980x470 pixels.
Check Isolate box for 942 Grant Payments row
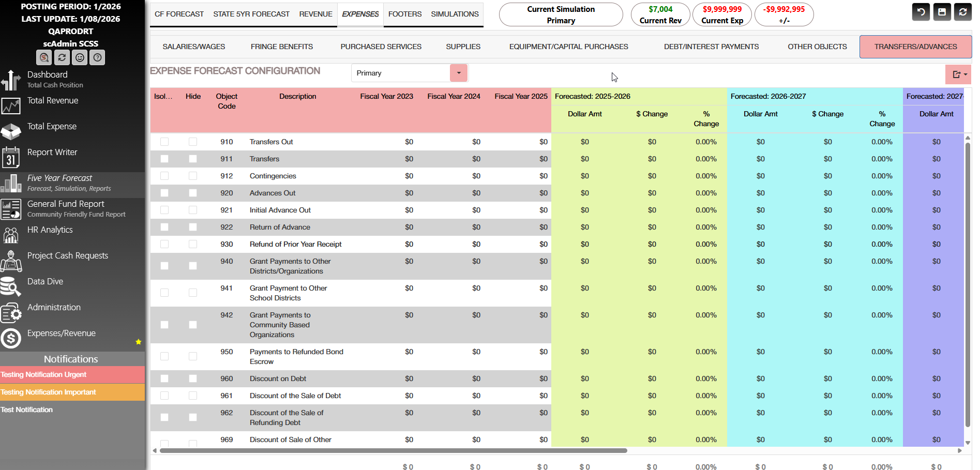(x=164, y=325)
